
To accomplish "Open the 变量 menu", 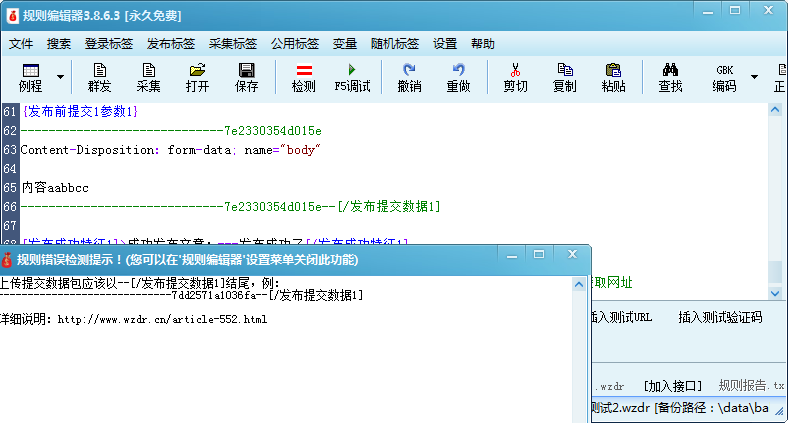I will 345,44.
